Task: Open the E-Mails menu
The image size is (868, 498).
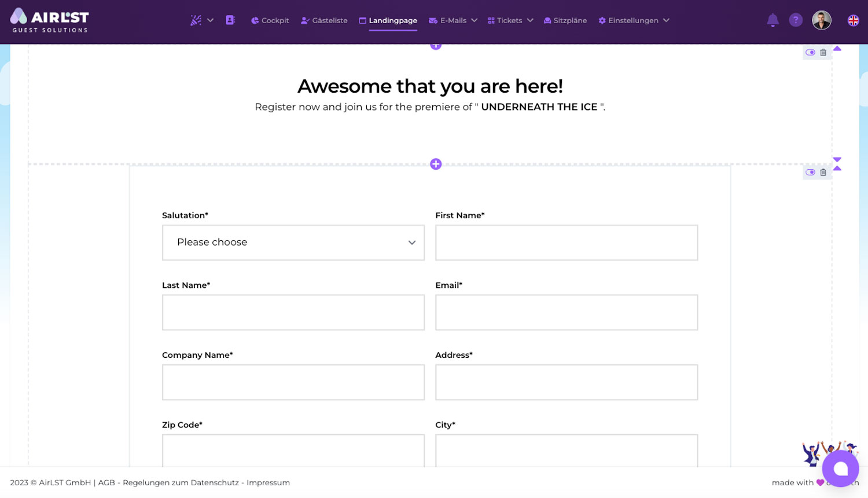Action: [x=447, y=20]
